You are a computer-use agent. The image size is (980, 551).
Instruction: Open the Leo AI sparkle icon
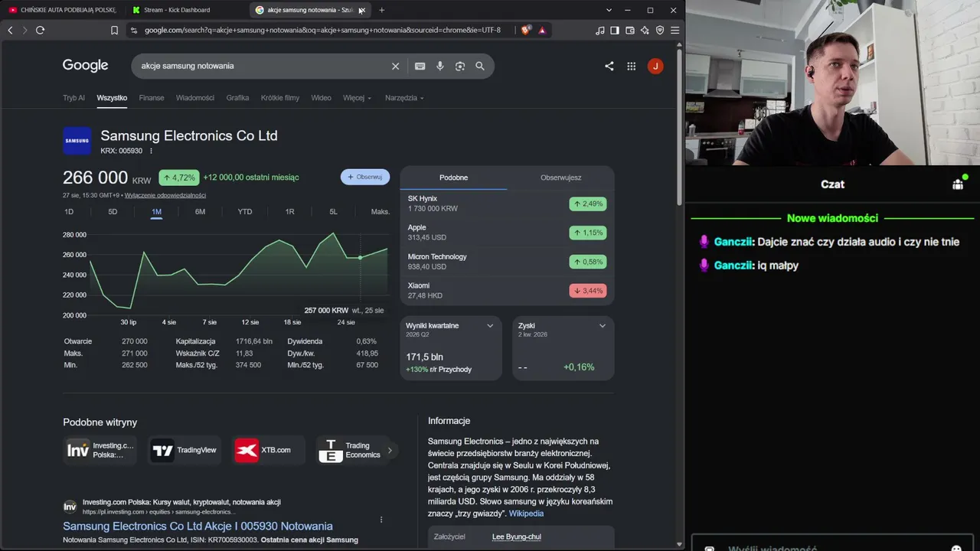[645, 30]
